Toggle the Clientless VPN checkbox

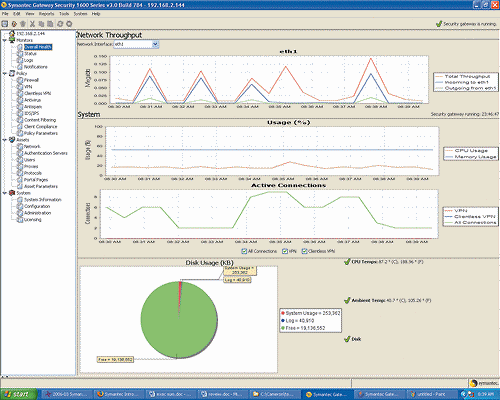304,251
